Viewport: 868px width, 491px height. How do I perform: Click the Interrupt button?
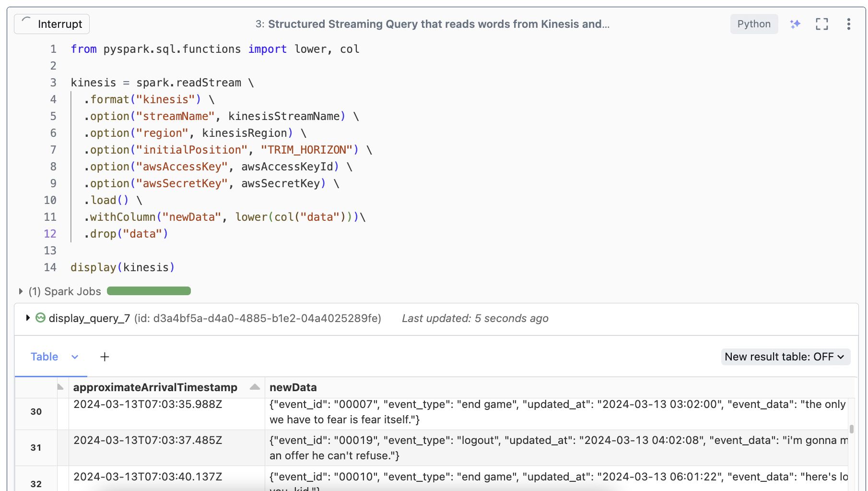[52, 24]
